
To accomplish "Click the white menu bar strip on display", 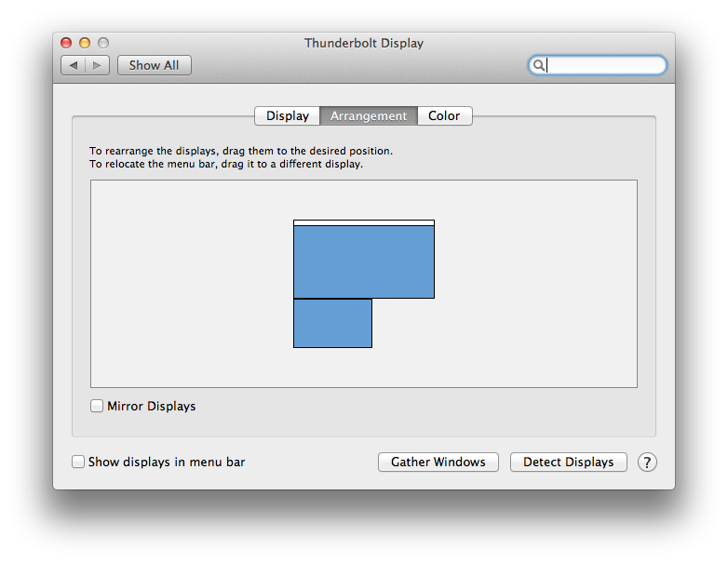I will click(x=364, y=222).
